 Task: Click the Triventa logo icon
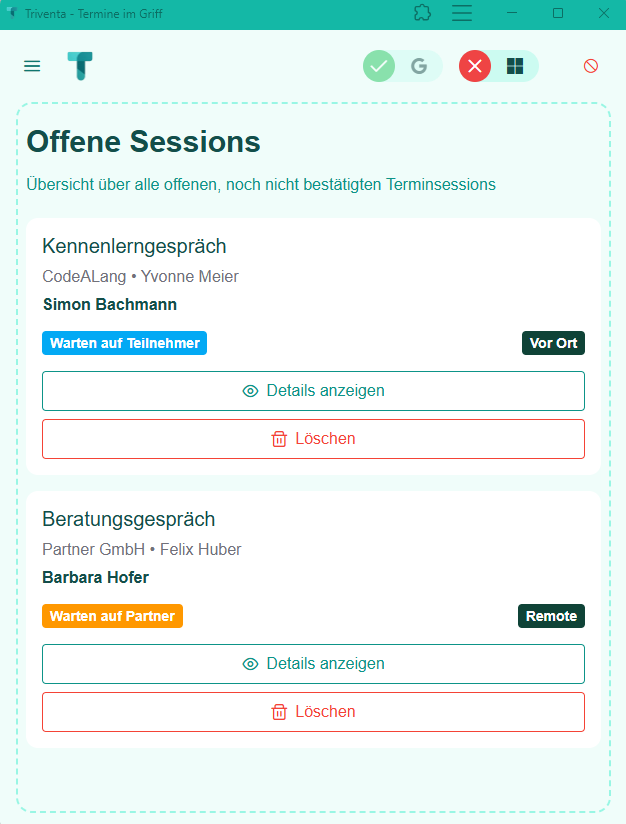tap(80, 66)
